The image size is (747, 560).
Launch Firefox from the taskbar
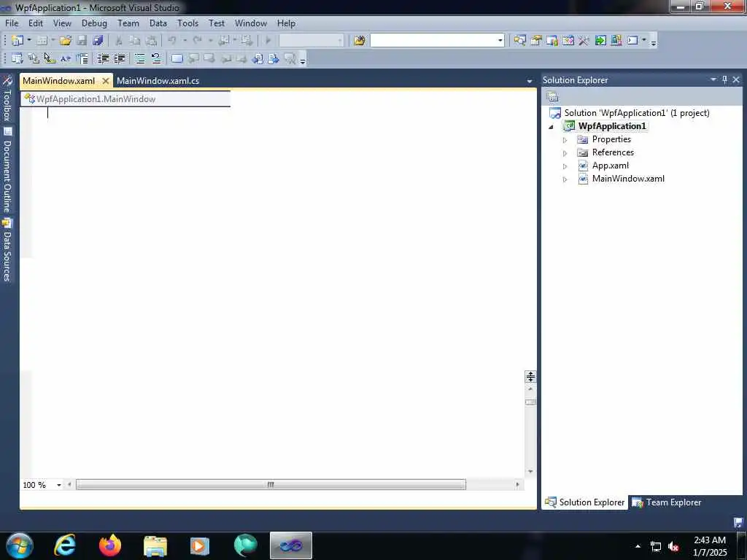pos(110,545)
